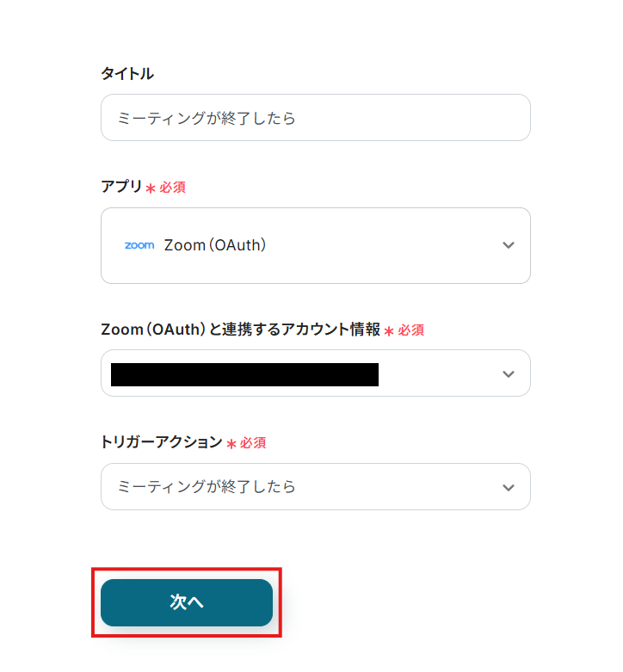Click the red asterisk next to アカウント情報
The height and width of the screenshot is (672, 623).
[x=389, y=331]
